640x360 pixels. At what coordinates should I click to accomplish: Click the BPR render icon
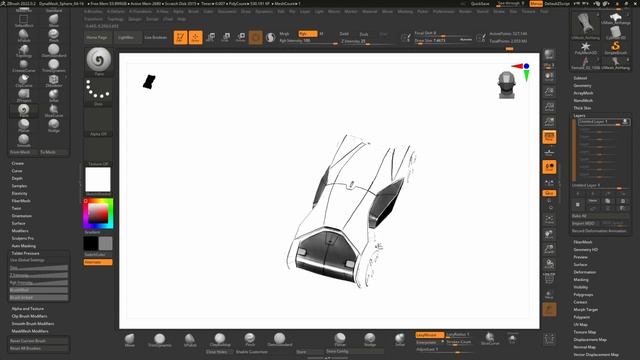(x=549, y=55)
